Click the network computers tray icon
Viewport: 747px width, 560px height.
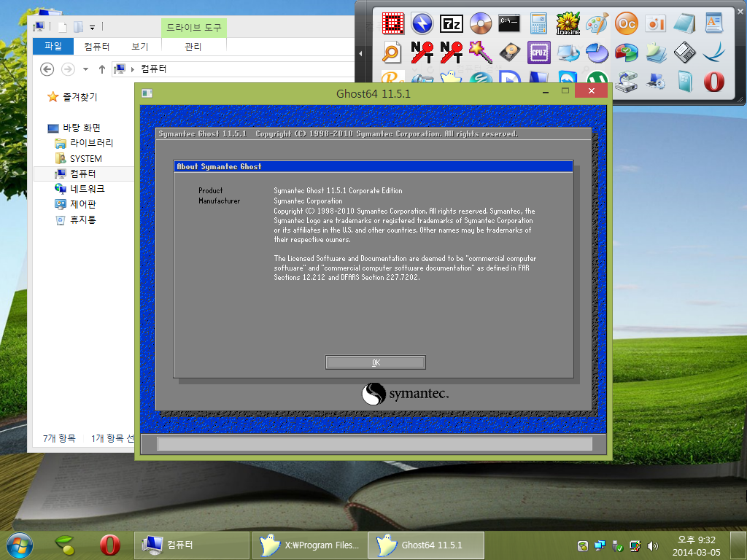click(600, 546)
